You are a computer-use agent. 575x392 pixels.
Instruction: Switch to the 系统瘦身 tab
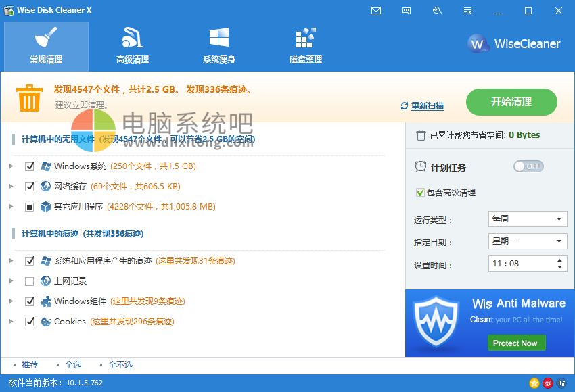pos(219,47)
